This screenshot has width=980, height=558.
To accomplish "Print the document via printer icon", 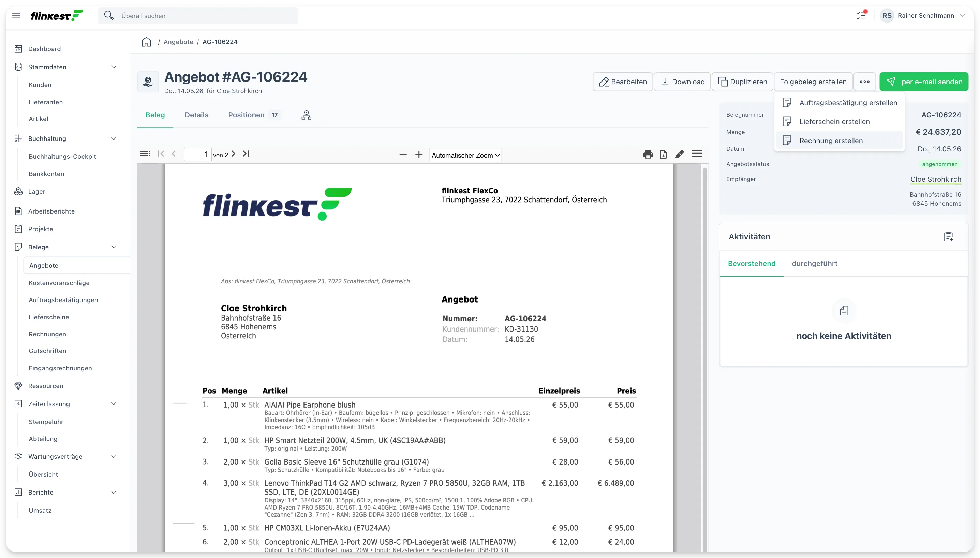I will click(648, 154).
